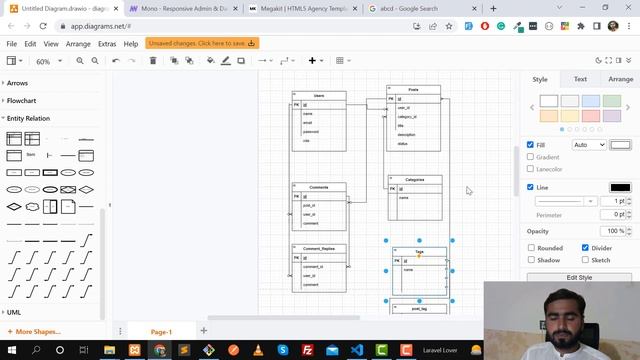This screenshot has height=360, width=640.
Task: Open the waypoints style icon
Action: tap(287, 60)
